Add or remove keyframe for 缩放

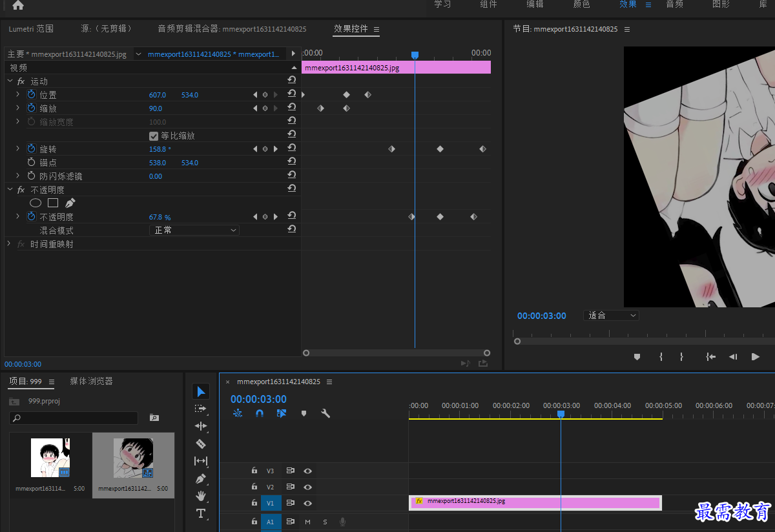265,108
